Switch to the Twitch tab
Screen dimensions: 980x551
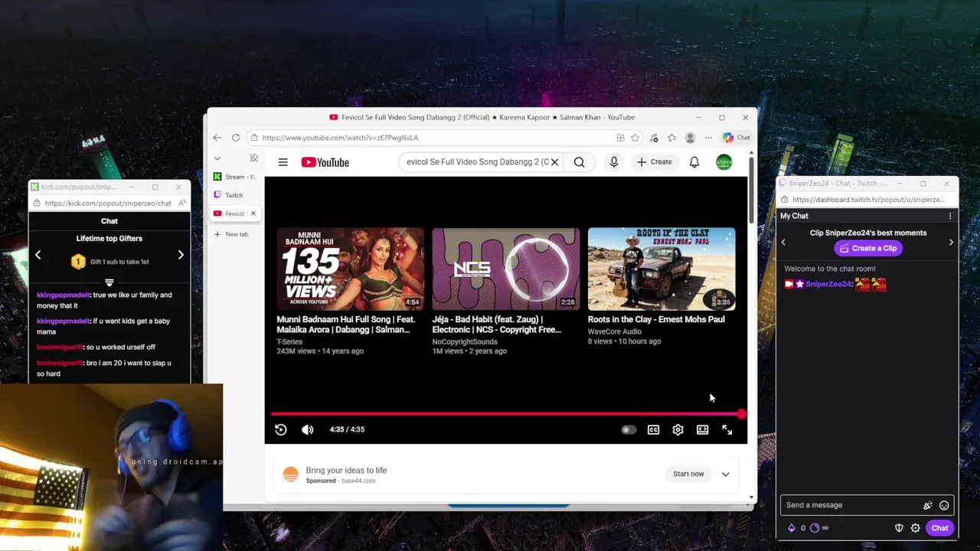click(235, 195)
